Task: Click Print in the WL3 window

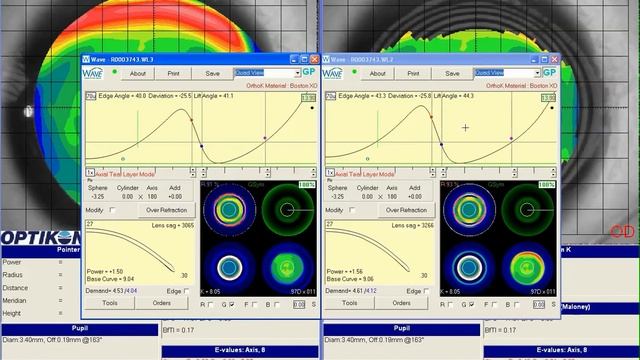Action: tap(173, 74)
